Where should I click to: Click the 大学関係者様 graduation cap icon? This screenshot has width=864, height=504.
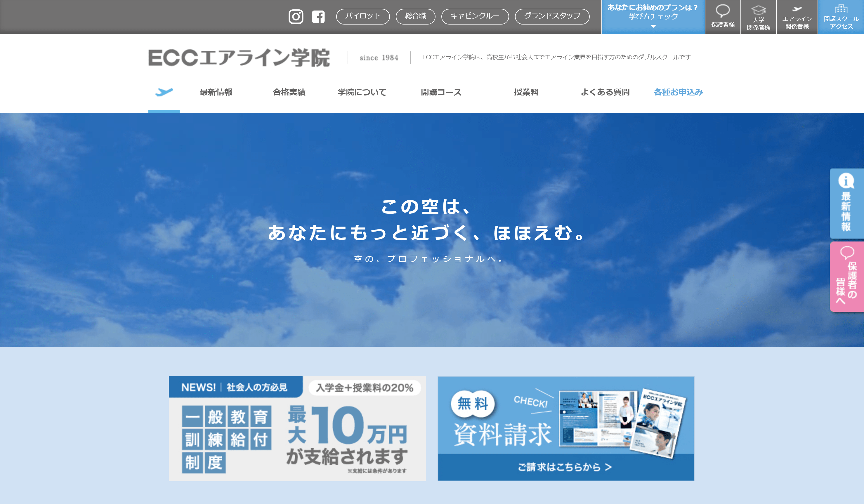[758, 10]
